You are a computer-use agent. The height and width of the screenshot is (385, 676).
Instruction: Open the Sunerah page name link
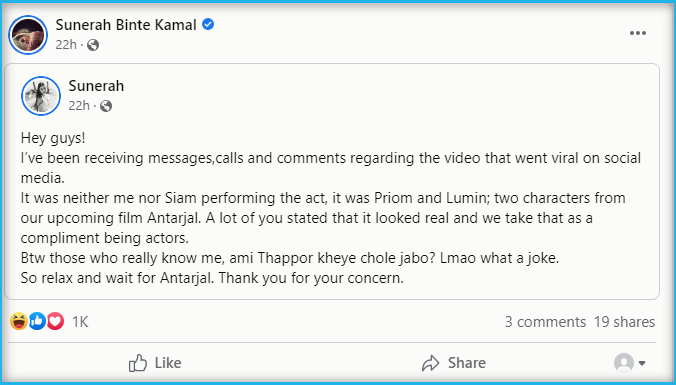tap(96, 86)
